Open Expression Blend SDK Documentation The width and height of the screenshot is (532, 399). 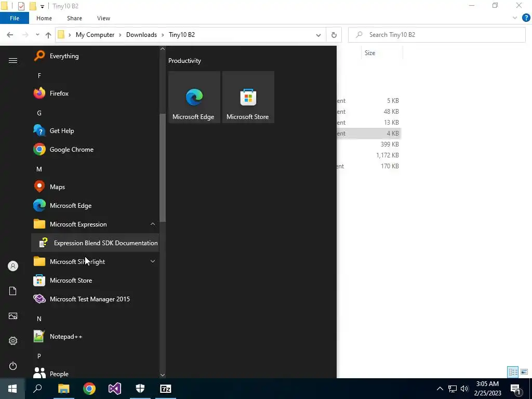click(x=95, y=243)
